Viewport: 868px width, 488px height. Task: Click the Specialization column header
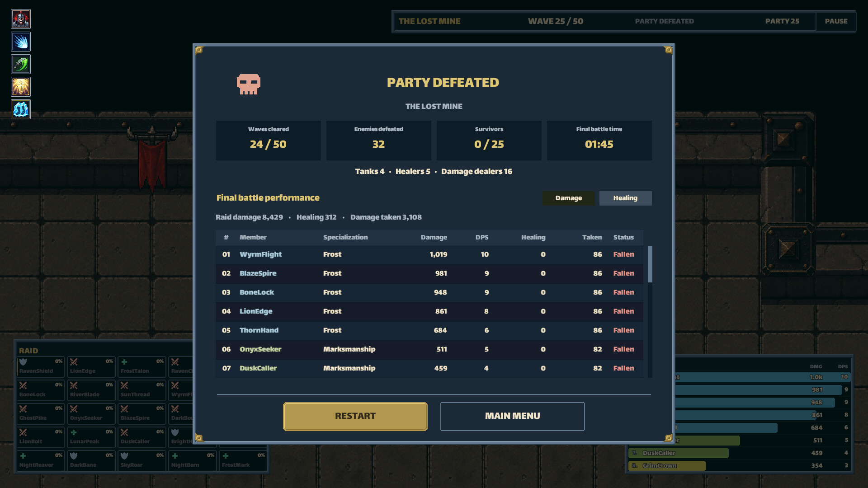coord(345,237)
